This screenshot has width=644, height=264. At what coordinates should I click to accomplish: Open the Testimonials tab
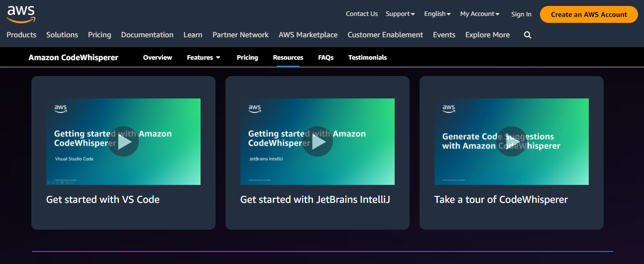[367, 58]
